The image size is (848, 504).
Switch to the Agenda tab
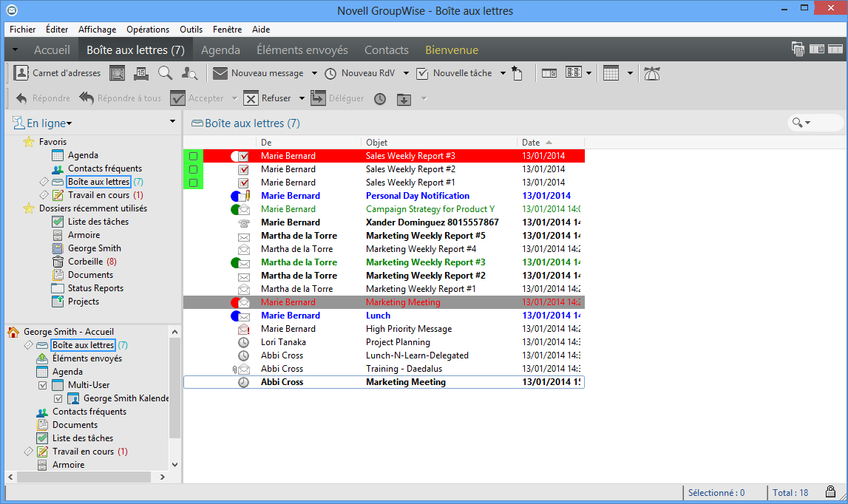[x=220, y=50]
